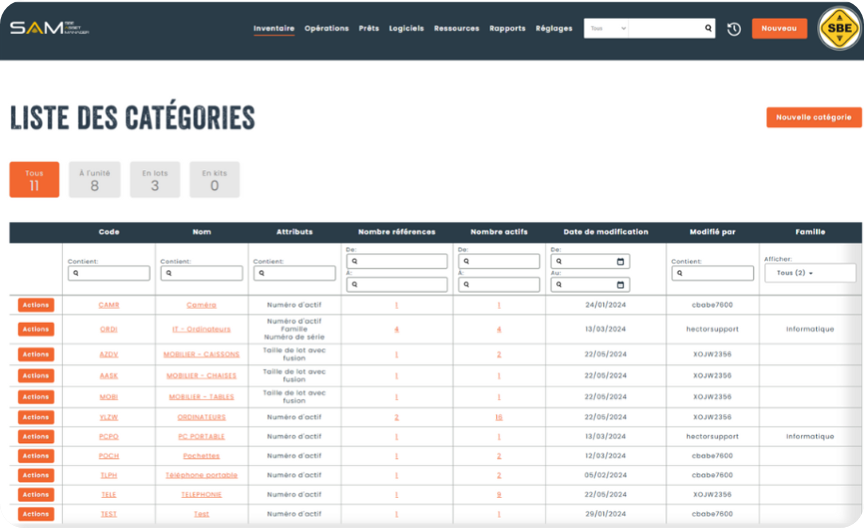
Task: Open the Réglages menu
Action: (x=554, y=29)
